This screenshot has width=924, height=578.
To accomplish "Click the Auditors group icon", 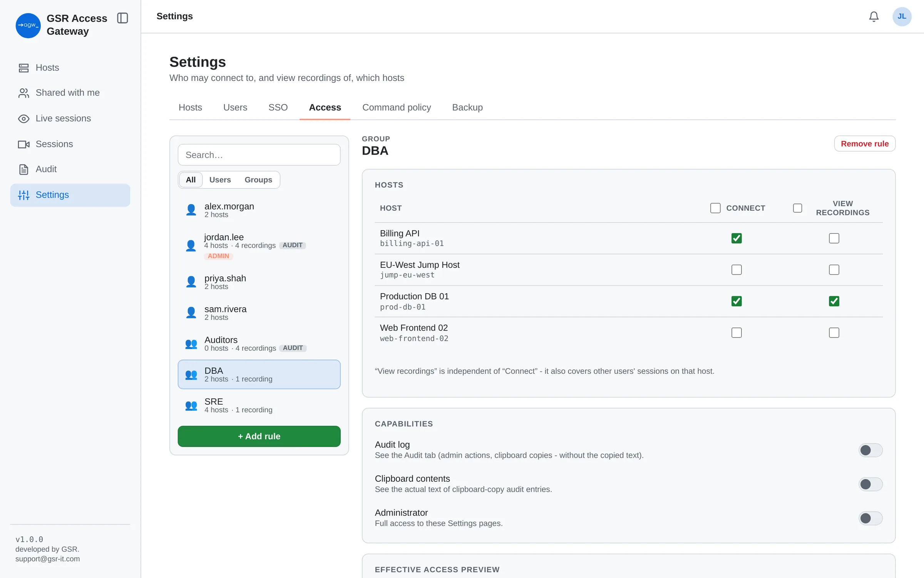I will coord(191,344).
